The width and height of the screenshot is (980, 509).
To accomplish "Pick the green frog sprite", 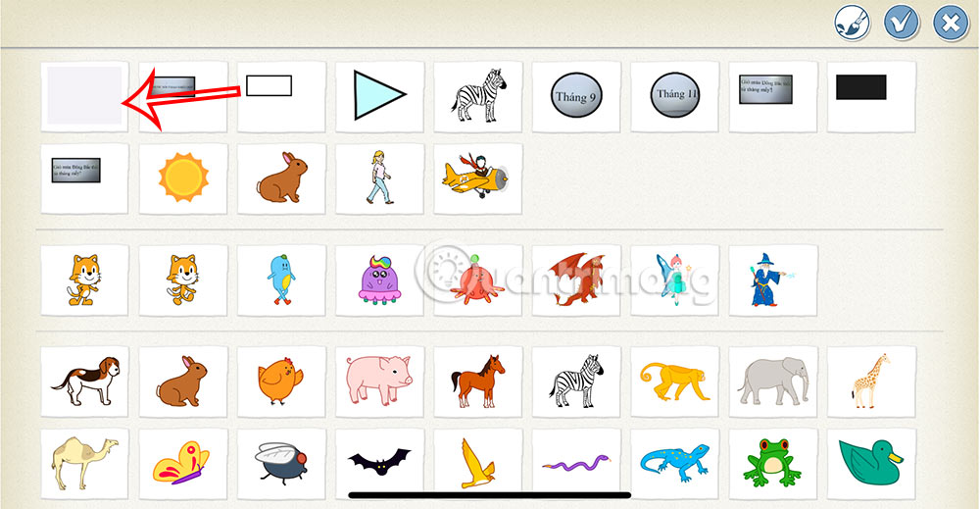I will (773, 464).
